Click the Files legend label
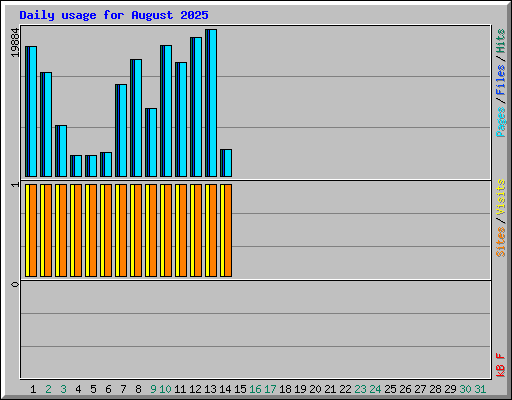The width and height of the screenshot is (512, 400). tap(501, 80)
